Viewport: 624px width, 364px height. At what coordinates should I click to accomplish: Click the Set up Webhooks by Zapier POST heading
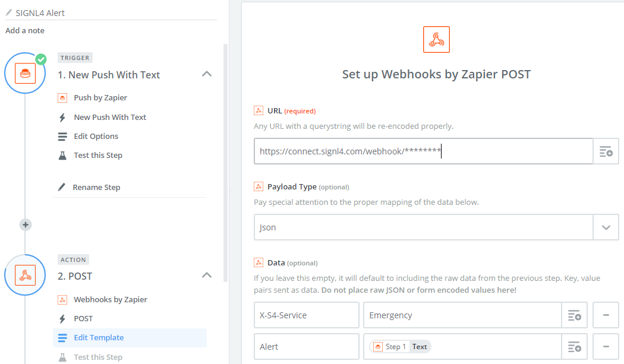[x=437, y=74]
